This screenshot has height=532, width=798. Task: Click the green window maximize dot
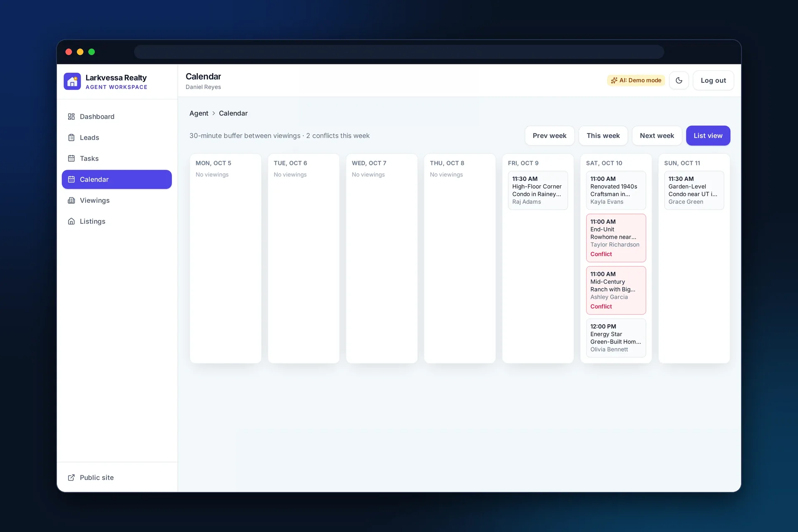[x=92, y=52]
